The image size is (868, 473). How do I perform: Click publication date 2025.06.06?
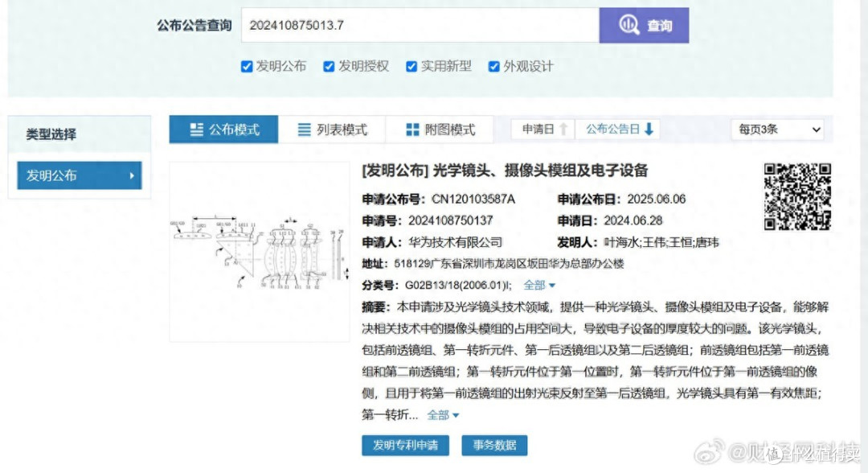(x=656, y=199)
